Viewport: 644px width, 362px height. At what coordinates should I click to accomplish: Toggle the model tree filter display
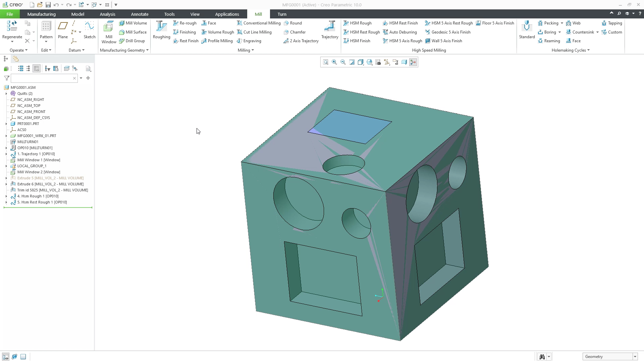(47, 68)
